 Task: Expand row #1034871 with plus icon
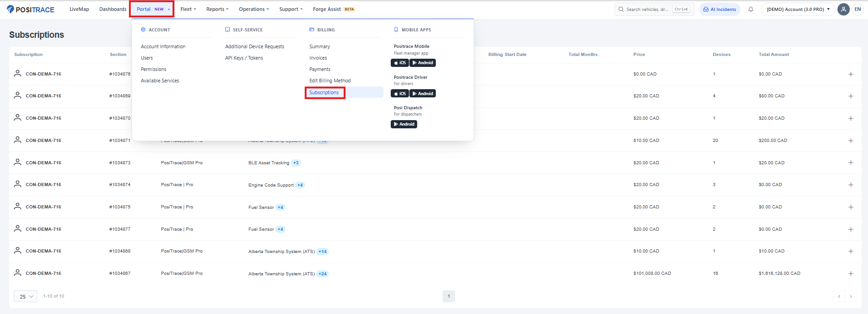851,141
